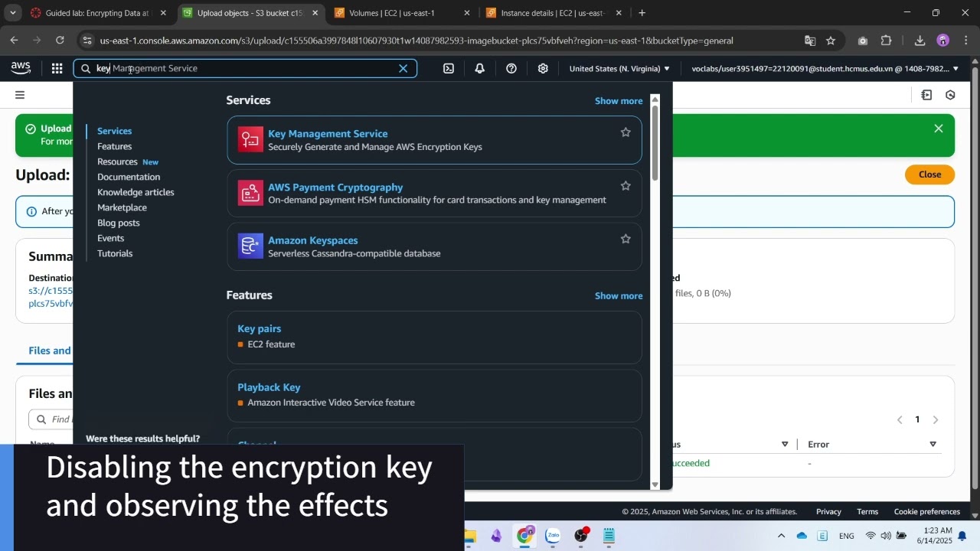This screenshot has width=980, height=551.
Task: Open the voclabs account menu dropdown
Action: [825, 68]
